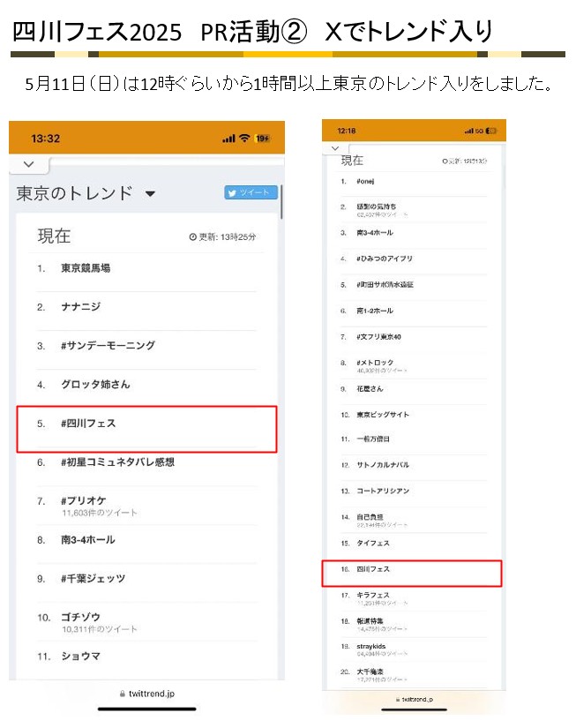Click the Wi-Fi icon in the 13:32 status bar

[x=243, y=139]
